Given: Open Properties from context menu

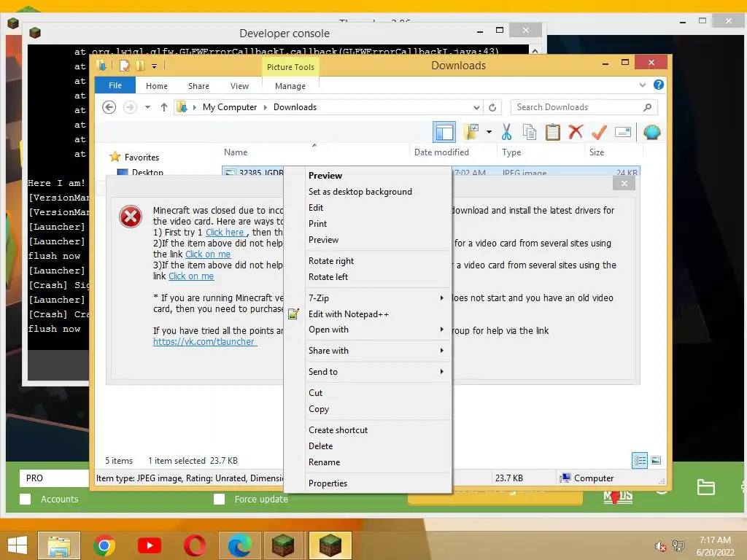Looking at the screenshot, I should pyautogui.click(x=328, y=483).
